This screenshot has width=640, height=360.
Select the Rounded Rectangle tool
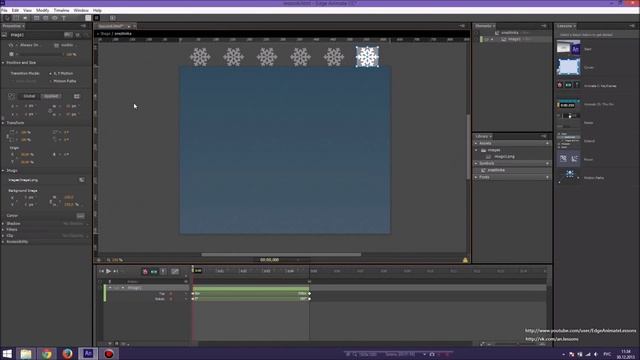click(45, 18)
